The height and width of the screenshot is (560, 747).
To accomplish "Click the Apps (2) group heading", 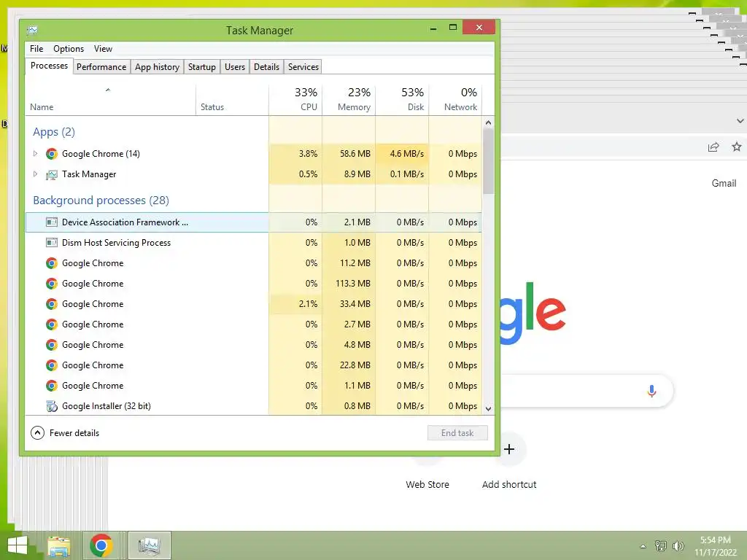I will coord(54,132).
